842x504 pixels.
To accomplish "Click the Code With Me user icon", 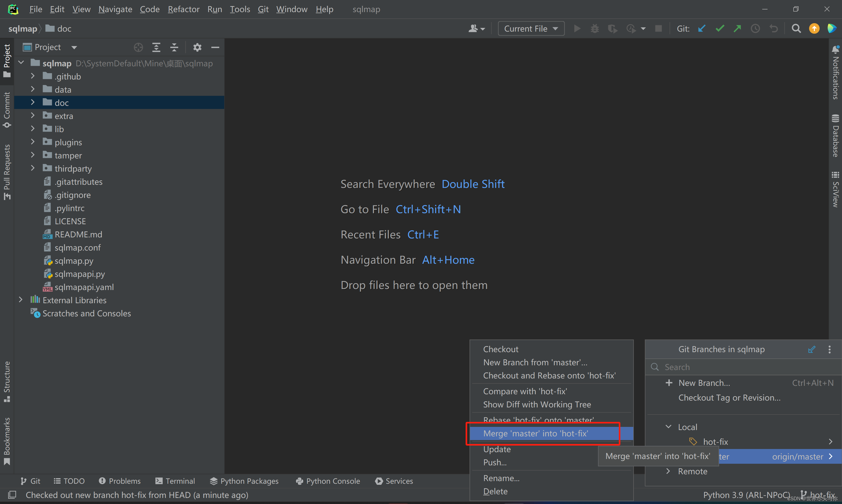I will click(476, 28).
